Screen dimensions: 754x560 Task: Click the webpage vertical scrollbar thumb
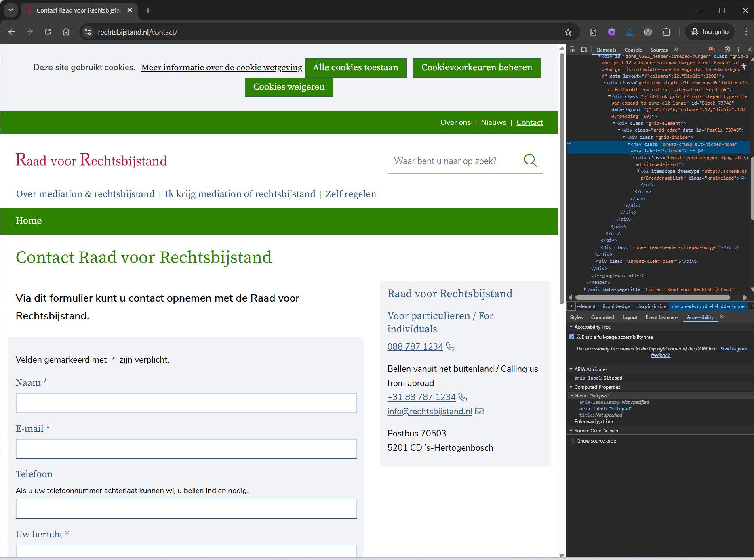[x=562, y=178]
